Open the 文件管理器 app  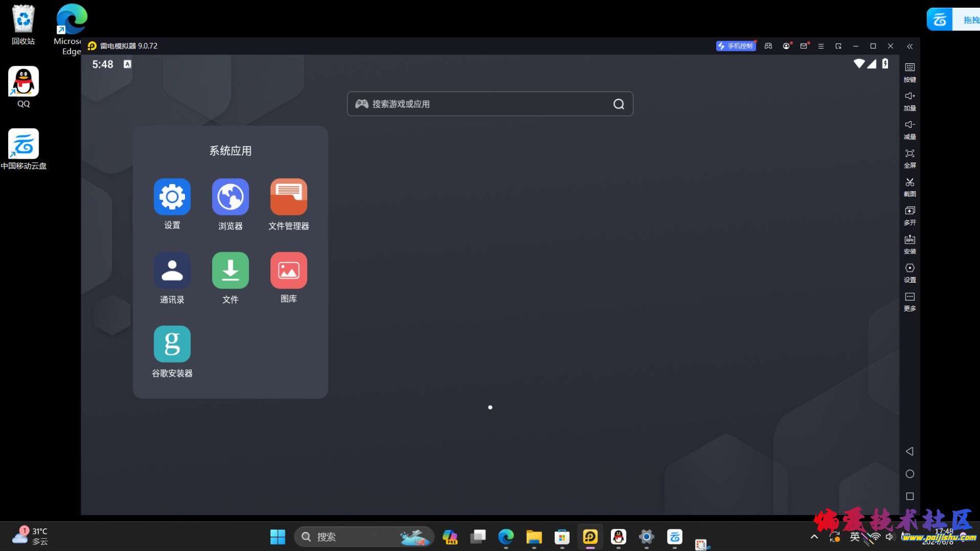tap(289, 197)
